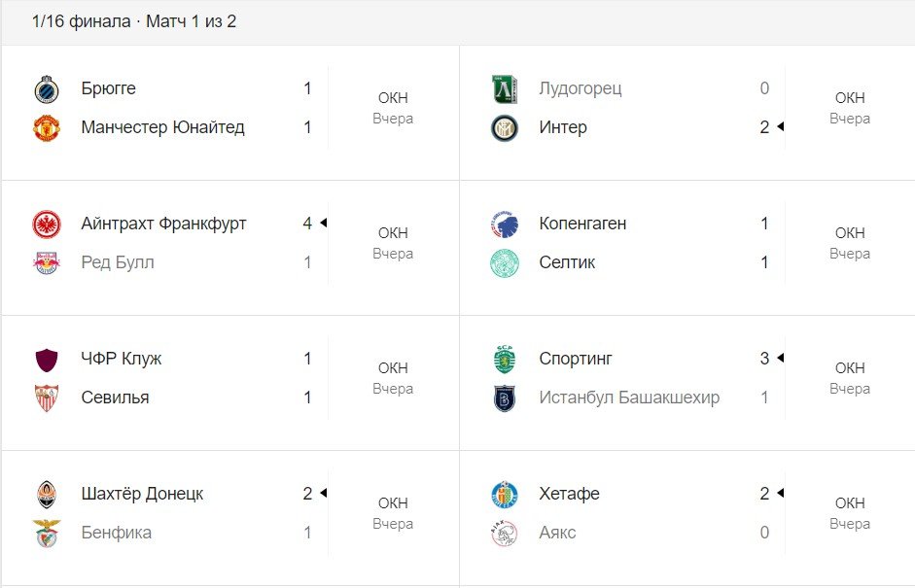Click the Sevilla club crest

coord(46,398)
